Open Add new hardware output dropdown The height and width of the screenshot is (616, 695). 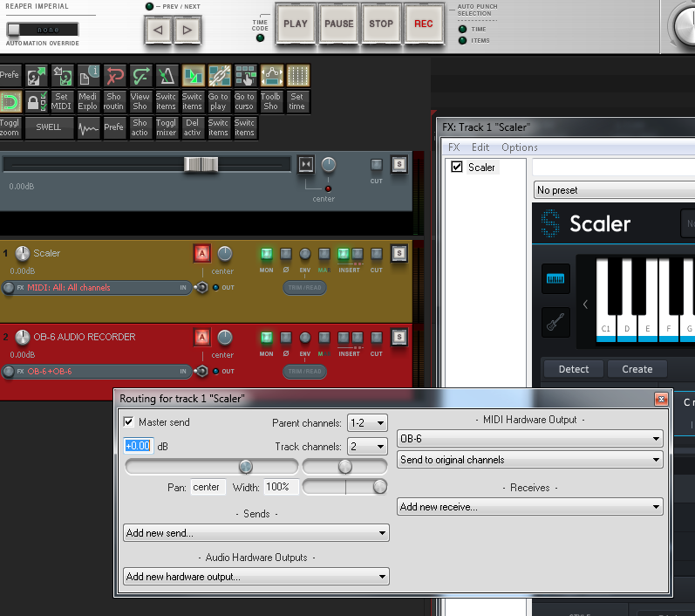click(x=256, y=577)
